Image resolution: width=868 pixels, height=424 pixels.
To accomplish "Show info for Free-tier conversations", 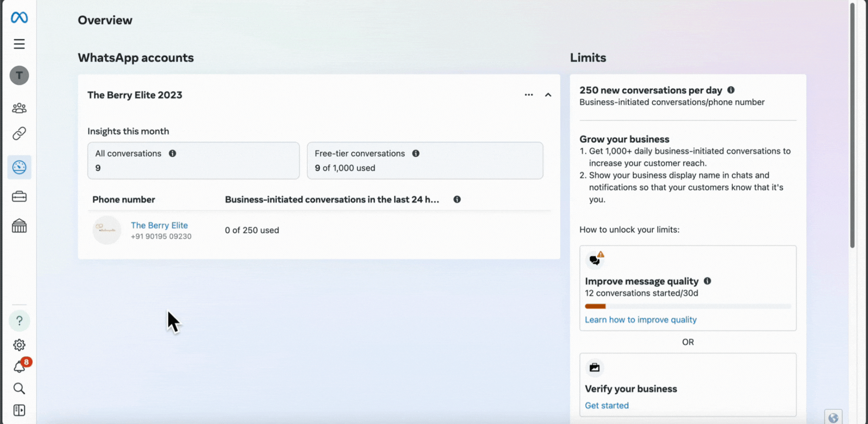I will pos(416,153).
